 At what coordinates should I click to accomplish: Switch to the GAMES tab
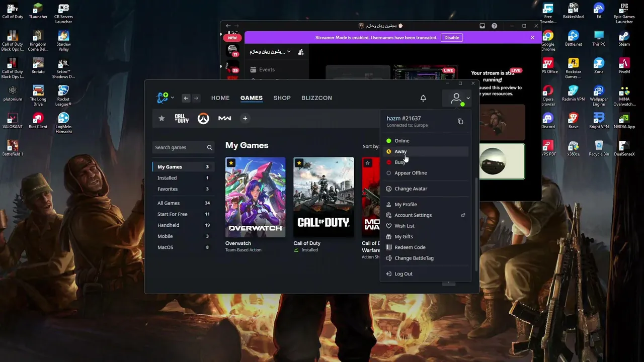click(x=252, y=98)
